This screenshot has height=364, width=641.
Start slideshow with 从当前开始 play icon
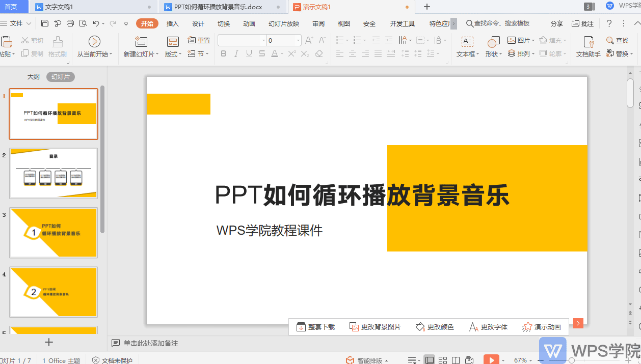[x=94, y=42]
